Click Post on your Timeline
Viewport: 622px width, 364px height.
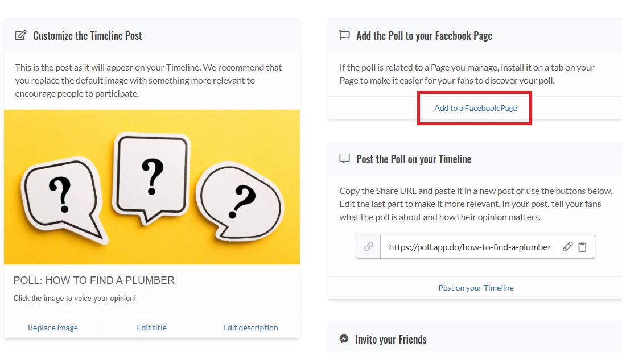476,288
